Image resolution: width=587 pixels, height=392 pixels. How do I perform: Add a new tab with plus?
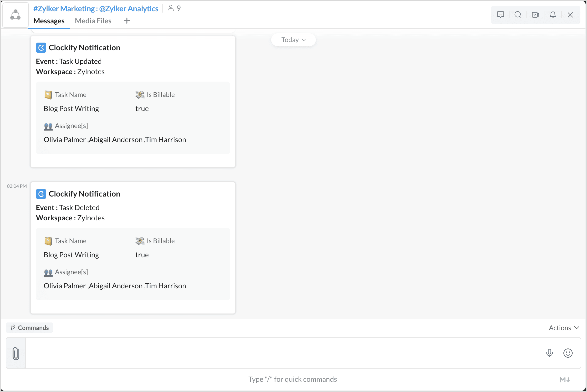point(127,21)
